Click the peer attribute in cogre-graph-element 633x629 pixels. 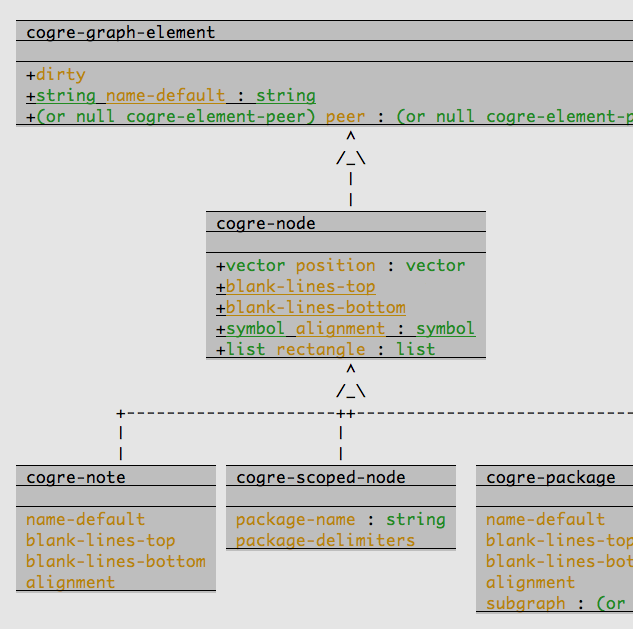[345, 117]
